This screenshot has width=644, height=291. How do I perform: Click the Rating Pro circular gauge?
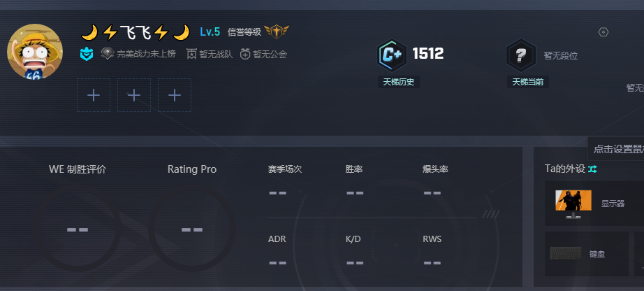click(192, 229)
